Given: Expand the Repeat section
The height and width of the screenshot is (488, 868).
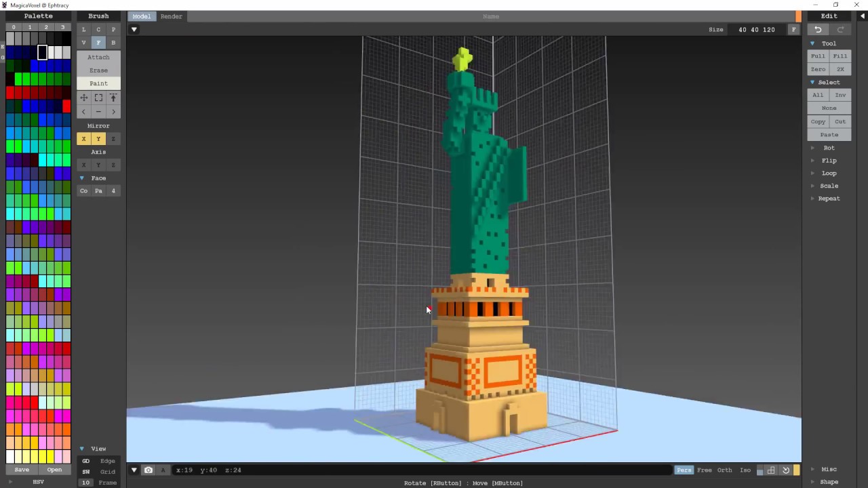Looking at the screenshot, I should pos(812,199).
